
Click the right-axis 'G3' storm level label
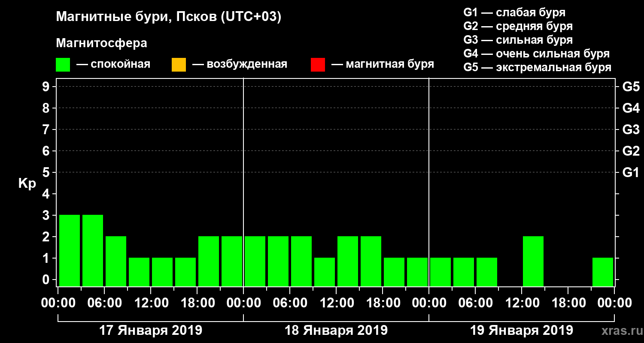pos(631,129)
